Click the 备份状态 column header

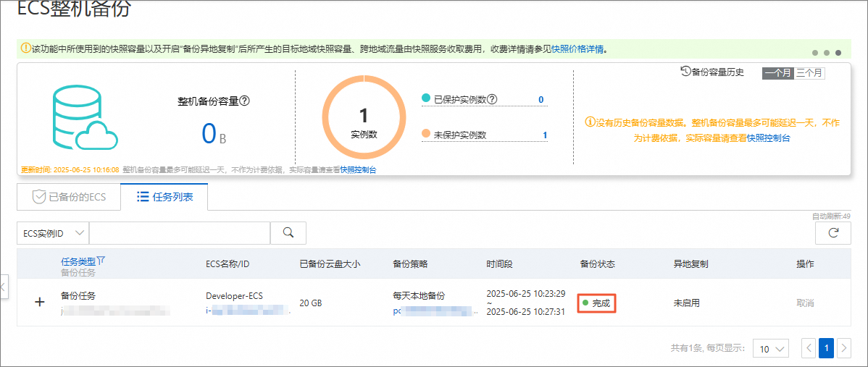pyautogui.click(x=597, y=263)
